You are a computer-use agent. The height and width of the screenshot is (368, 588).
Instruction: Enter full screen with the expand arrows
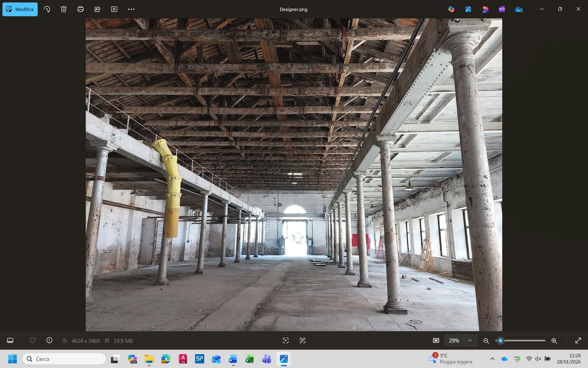(x=578, y=341)
